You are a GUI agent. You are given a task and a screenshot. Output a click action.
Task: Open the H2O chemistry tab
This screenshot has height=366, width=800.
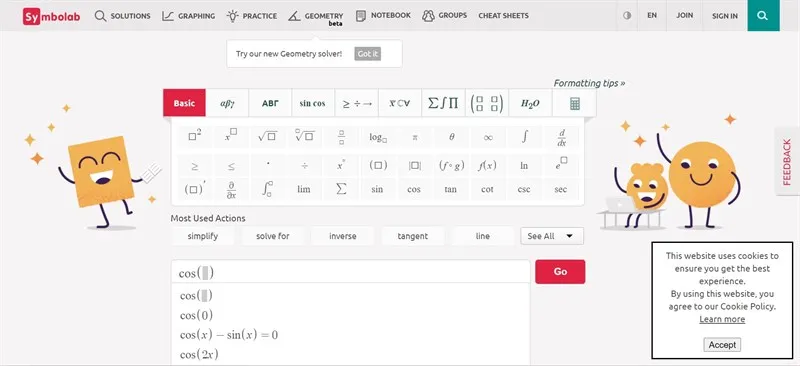pyautogui.click(x=530, y=103)
